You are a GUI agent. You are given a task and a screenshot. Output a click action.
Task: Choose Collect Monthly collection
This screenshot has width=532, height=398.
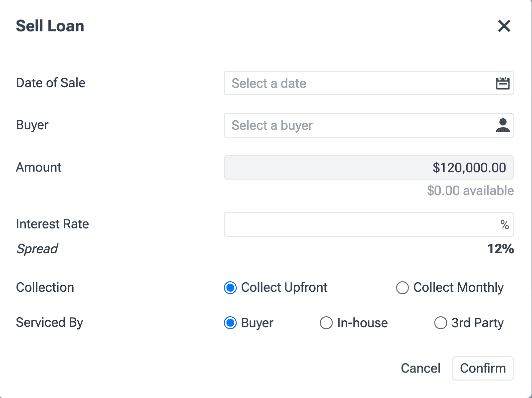pyautogui.click(x=402, y=288)
